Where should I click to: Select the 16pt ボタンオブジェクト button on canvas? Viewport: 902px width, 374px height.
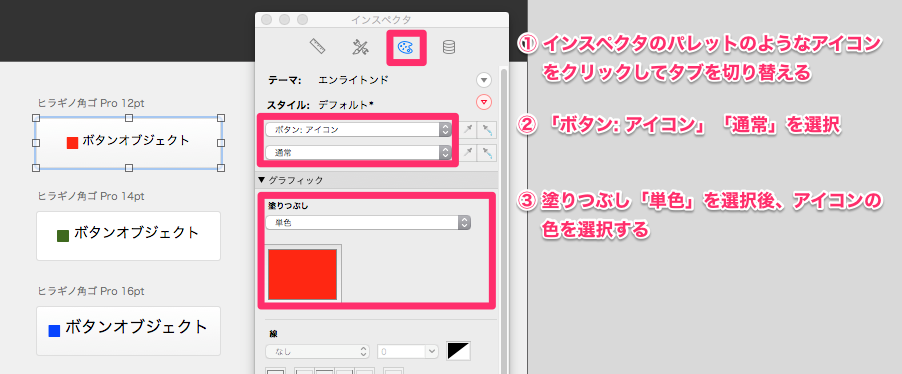pyautogui.click(x=128, y=330)
